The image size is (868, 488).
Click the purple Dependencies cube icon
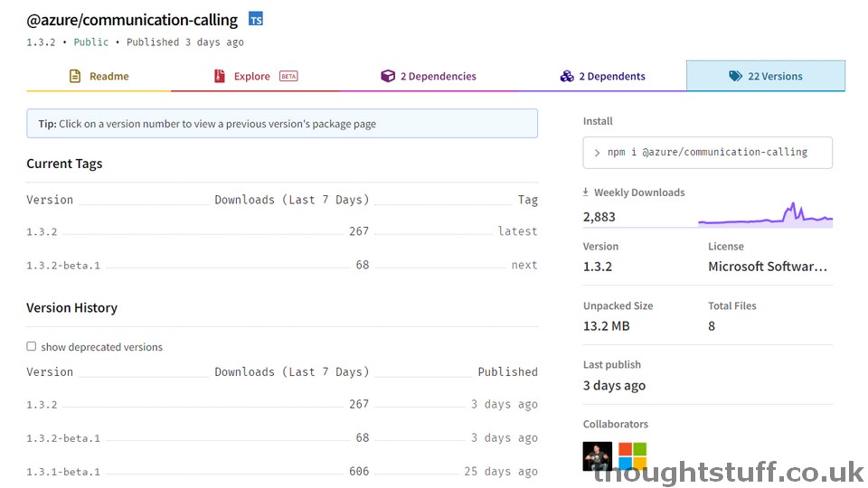pyautogui.click(x=388, y=76)
